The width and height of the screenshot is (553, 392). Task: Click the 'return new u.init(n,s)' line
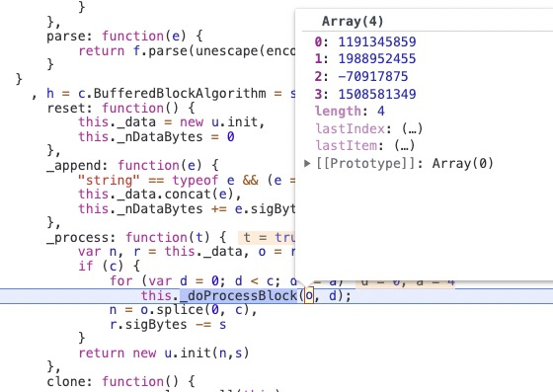click(x=164, y=353)
